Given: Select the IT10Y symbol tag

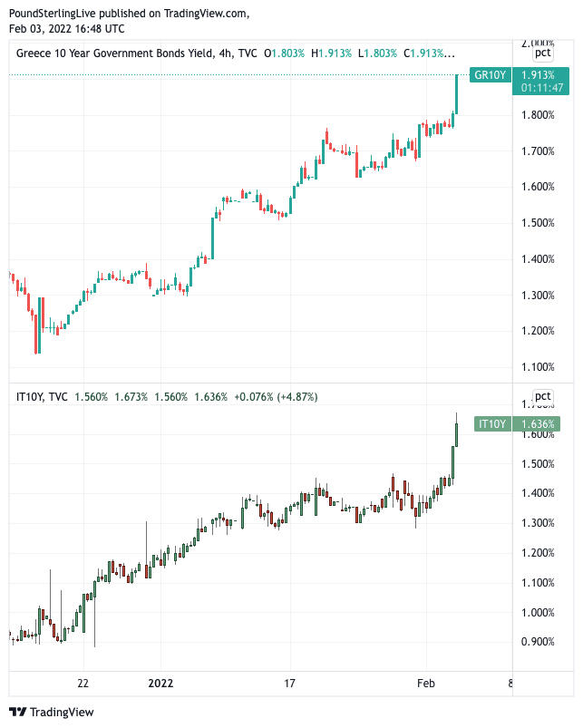Looking at the screenshot, I should (491, 423).
